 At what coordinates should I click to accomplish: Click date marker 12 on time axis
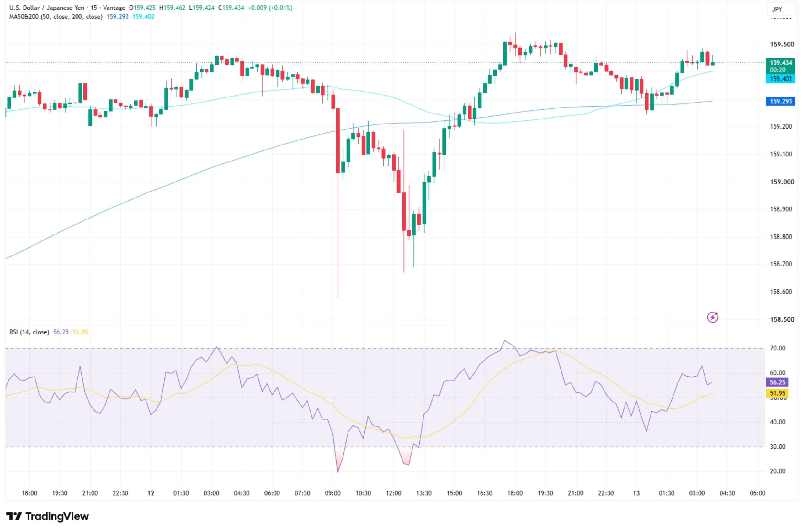point(151,493)
